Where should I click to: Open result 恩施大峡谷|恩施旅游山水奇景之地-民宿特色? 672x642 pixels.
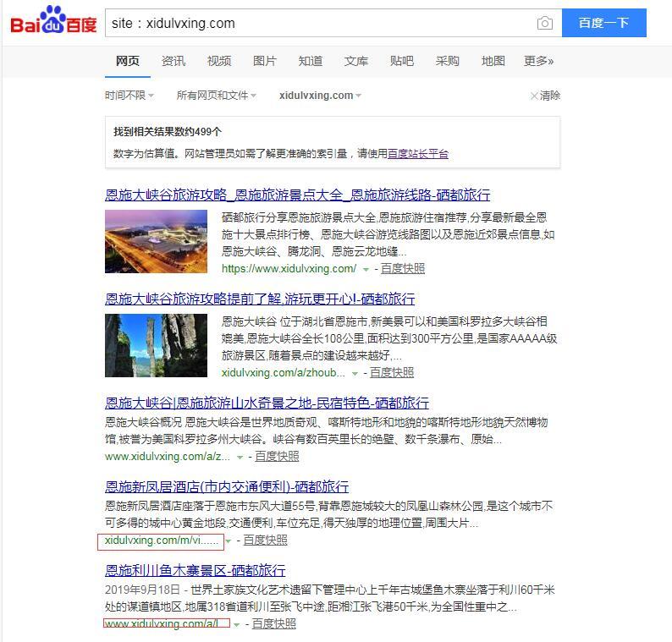pos(267,403)
